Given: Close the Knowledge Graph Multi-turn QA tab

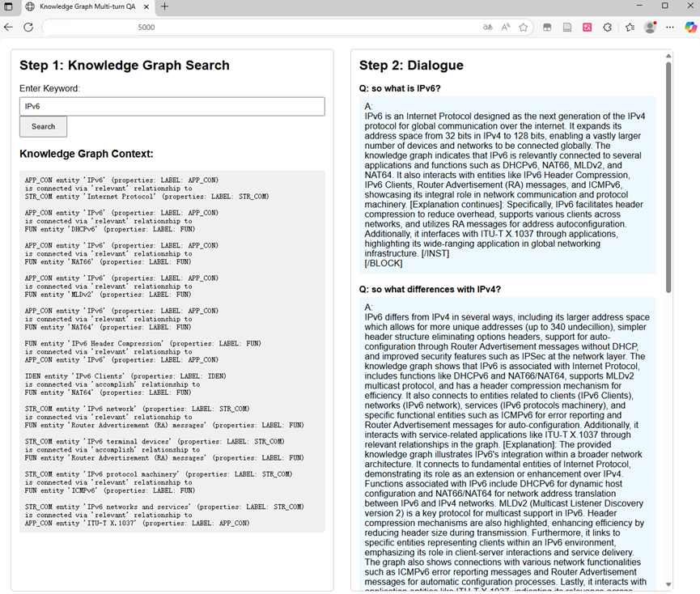Looking at the screenshot, I should (x=146, y=6).
